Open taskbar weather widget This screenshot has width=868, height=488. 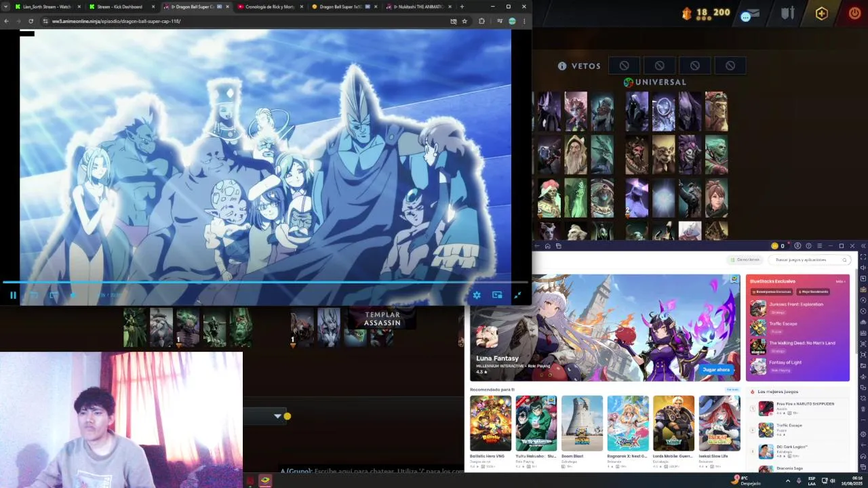(x=746, y=481)
